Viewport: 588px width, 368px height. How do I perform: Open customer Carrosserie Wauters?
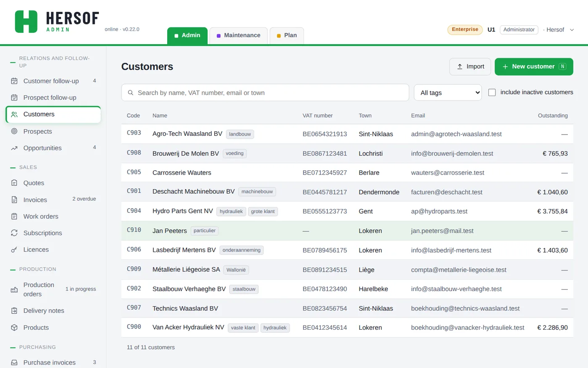347,172
